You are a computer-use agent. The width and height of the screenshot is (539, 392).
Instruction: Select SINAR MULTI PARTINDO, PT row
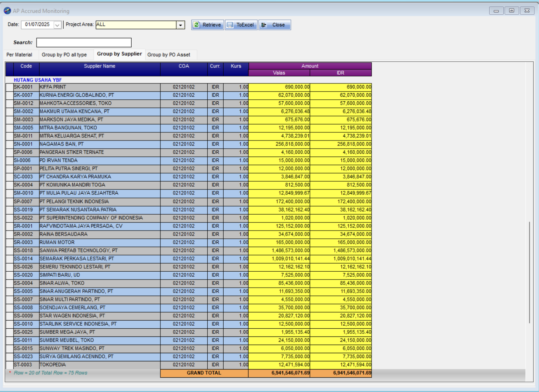[x=189, y=299]
